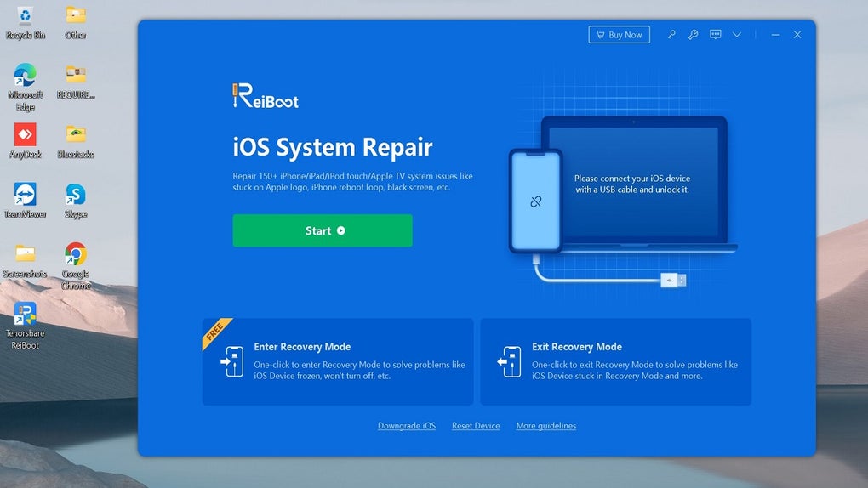Click the unlinked phone illustration
The image size is (868, 488).
pyautogui.click(x=535, y=201)
